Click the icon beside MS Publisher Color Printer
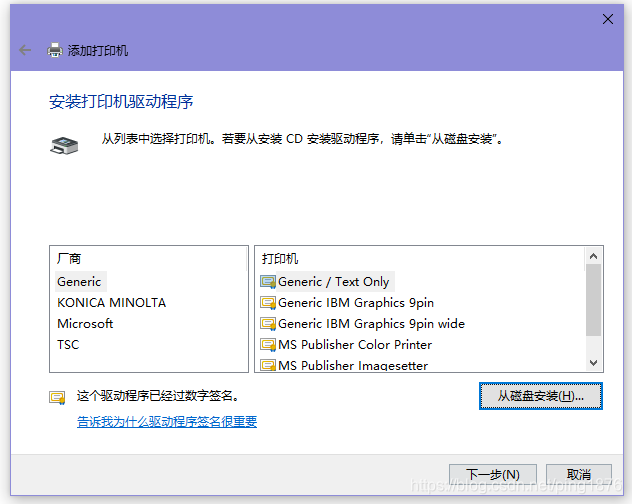Viewport: 632px width, 504px height. 268,344
